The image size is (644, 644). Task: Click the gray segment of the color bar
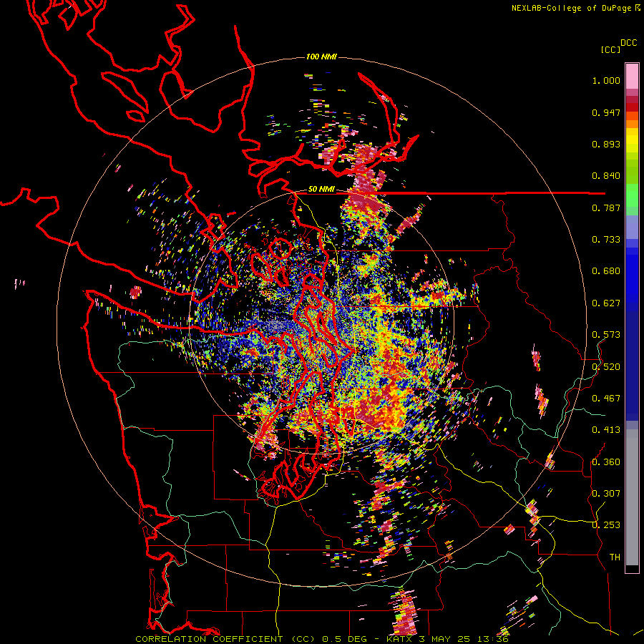pos(632,497)
